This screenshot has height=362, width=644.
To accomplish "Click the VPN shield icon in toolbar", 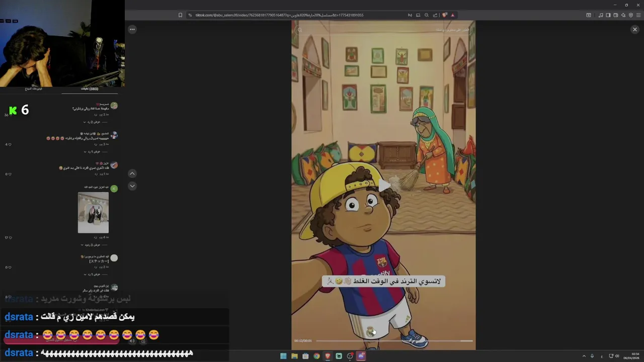I will pyautogui.click(x=631, y=15).
